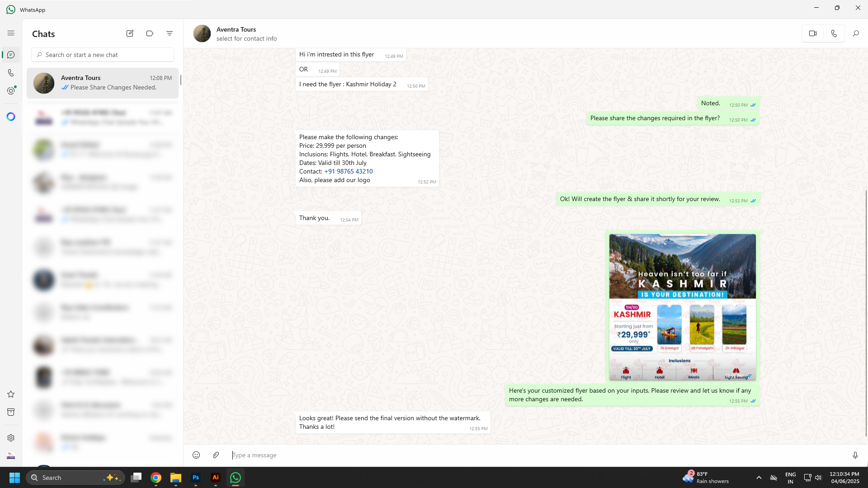Click the Windows taskbar Search box
868x488 pixels.
[75, 478]
